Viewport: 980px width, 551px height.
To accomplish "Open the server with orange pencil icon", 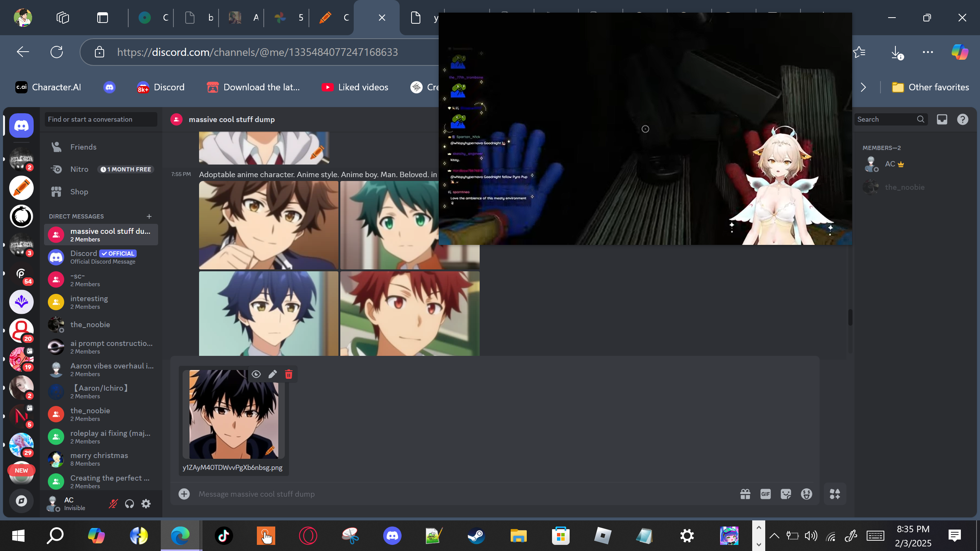I will point(21,188).
